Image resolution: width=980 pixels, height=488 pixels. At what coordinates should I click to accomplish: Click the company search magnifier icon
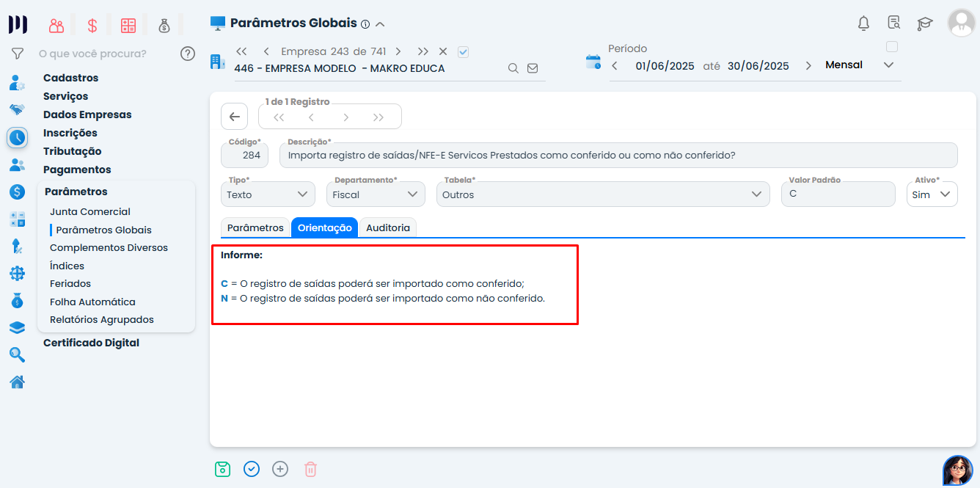(x=513, y=68)
